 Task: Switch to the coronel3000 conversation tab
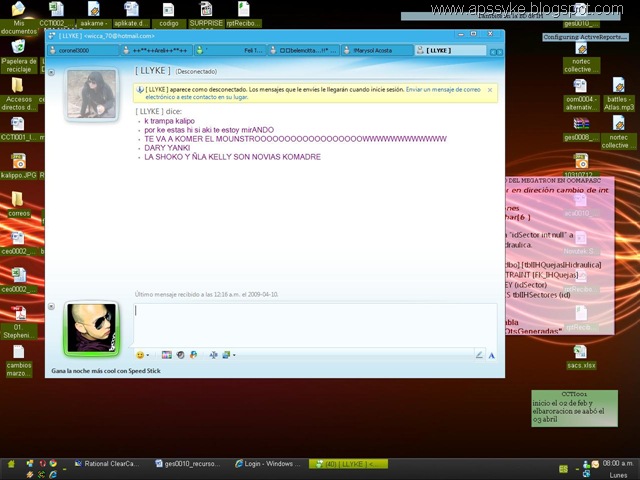tap(83, 51)
